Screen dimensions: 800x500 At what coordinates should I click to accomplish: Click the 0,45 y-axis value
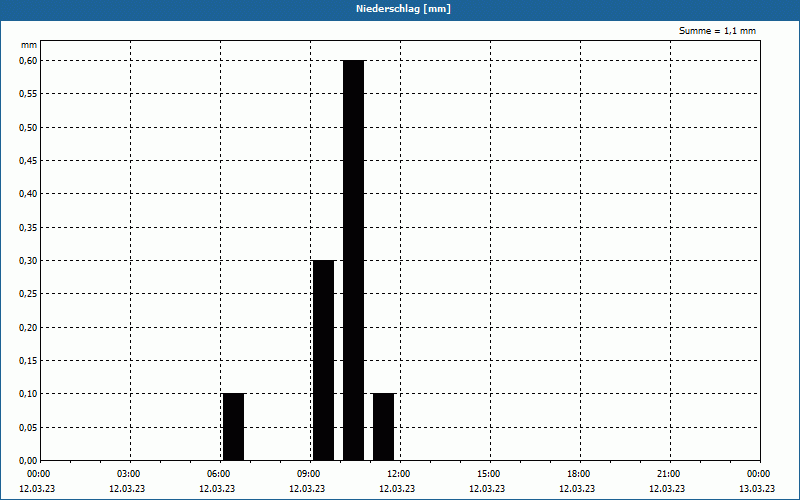coord(28,161)
